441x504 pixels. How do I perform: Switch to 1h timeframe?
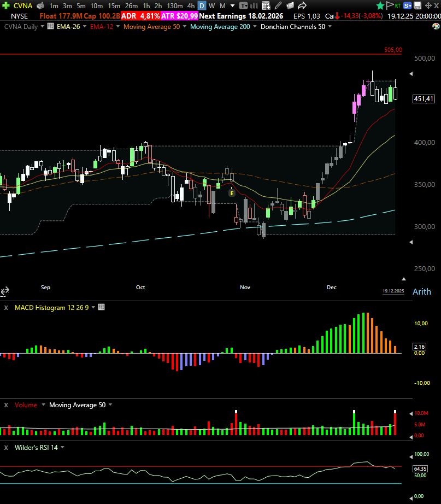pyautogui.click(x=146, y=6)
